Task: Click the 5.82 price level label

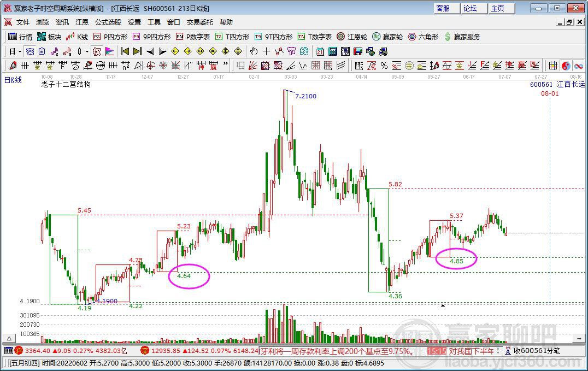Action: (x=395, y=184)
